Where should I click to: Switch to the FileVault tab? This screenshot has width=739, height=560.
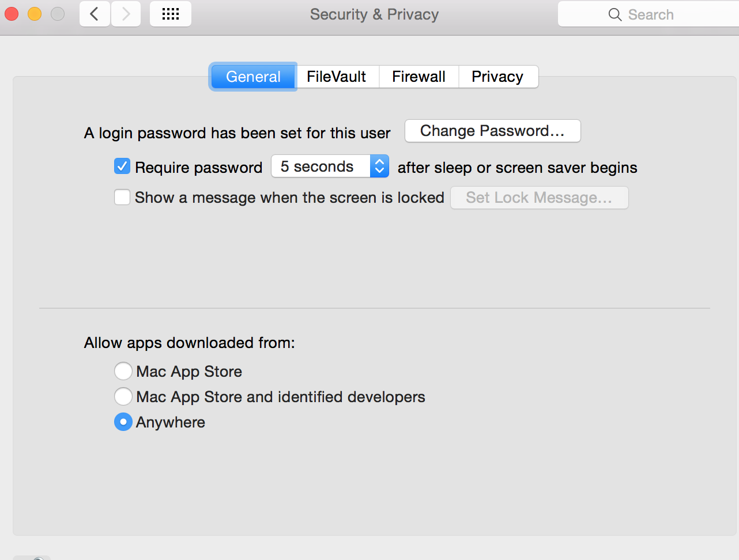(337, 76)
